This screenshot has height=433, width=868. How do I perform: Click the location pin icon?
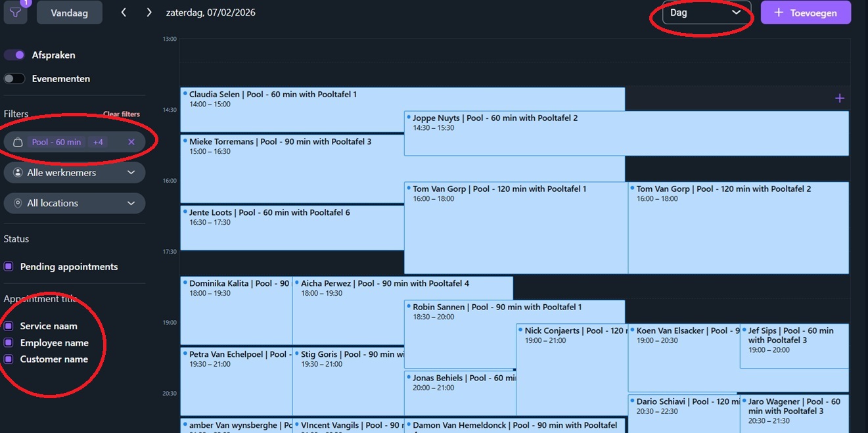coord(18,204)
